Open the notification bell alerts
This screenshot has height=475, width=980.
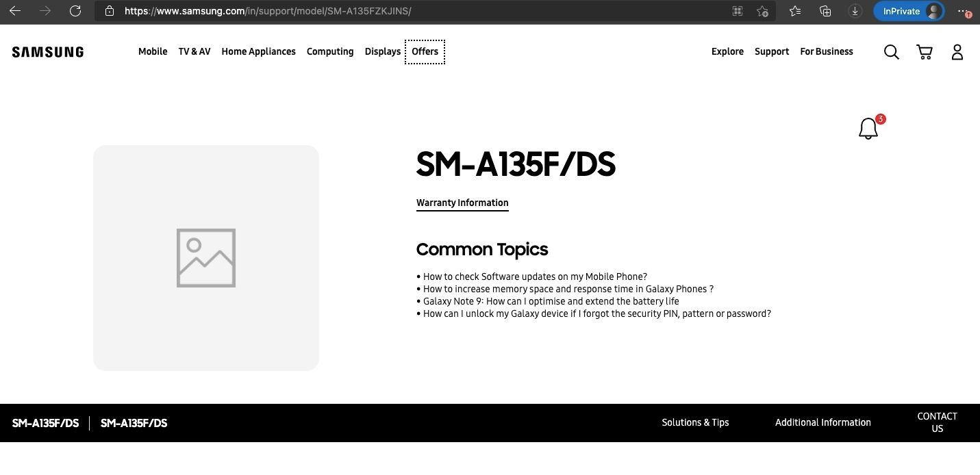pos(868,129)
